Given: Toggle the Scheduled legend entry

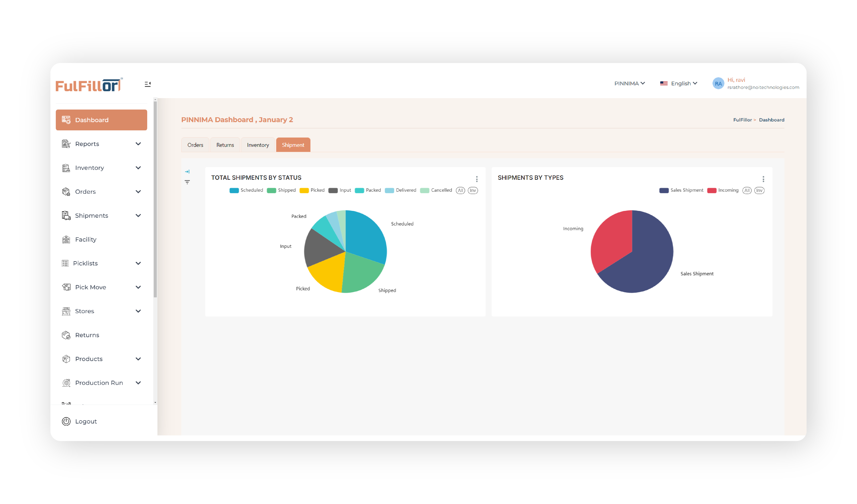Looking at the screenshot, I should coord(246,190).
